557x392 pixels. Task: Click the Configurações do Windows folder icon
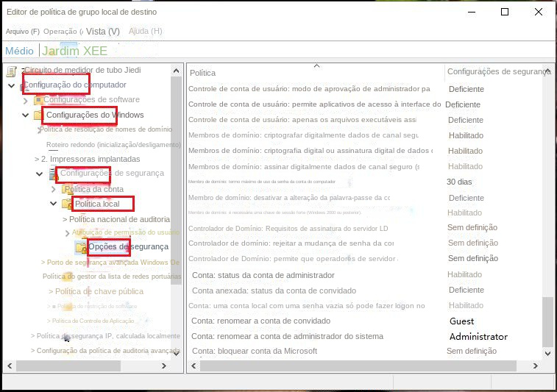38,115
